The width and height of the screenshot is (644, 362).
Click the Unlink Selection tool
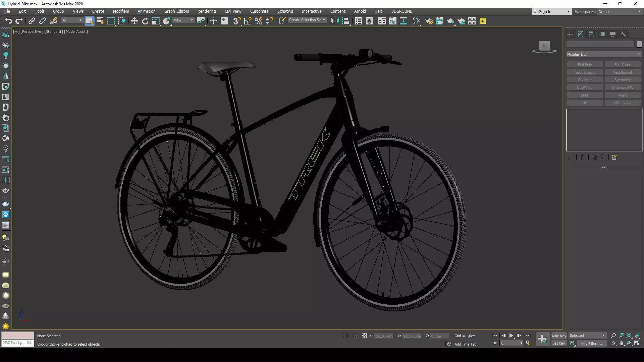coord(42,21)
